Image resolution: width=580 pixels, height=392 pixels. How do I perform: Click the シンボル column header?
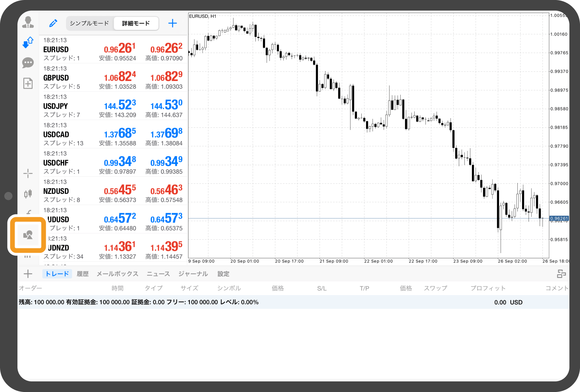click(229, 288)
